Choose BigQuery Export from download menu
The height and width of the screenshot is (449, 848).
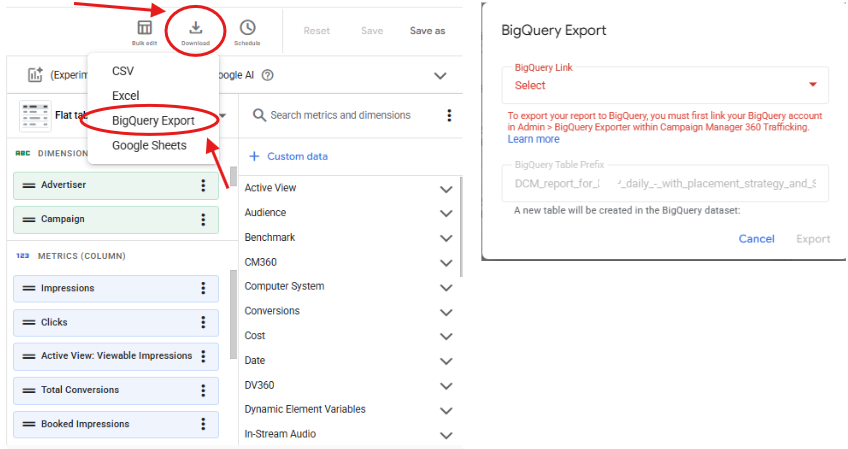tap(153, 121)
